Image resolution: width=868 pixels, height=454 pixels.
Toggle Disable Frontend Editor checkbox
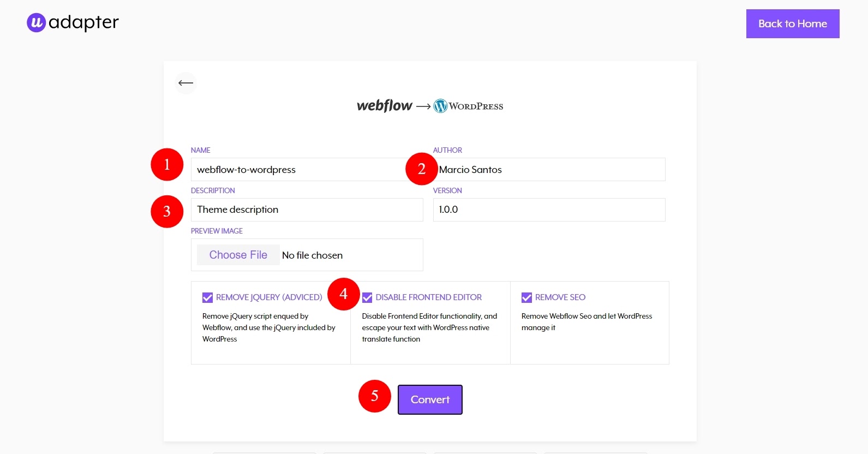point(367,297)
